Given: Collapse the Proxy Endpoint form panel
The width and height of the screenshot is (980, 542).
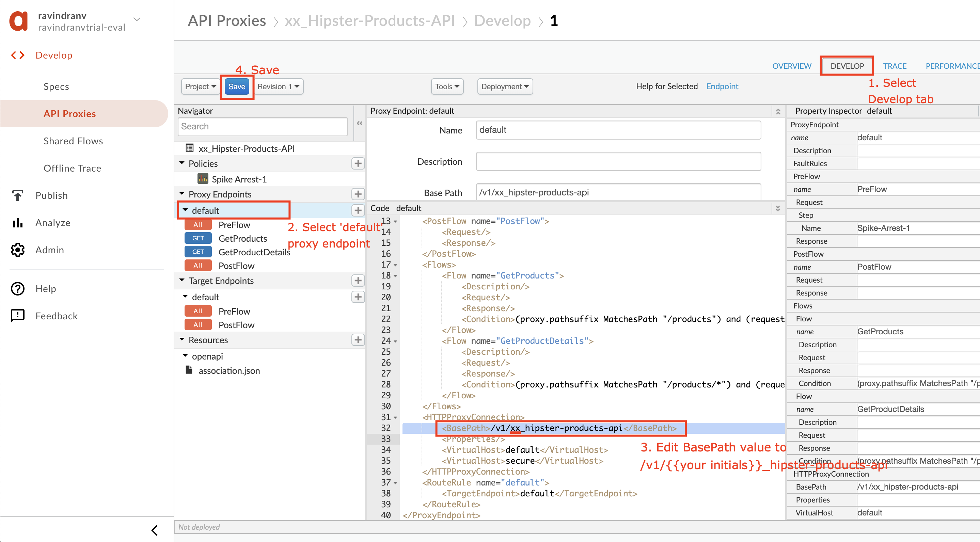Looking at the screenshot, I should coord(778,111).
